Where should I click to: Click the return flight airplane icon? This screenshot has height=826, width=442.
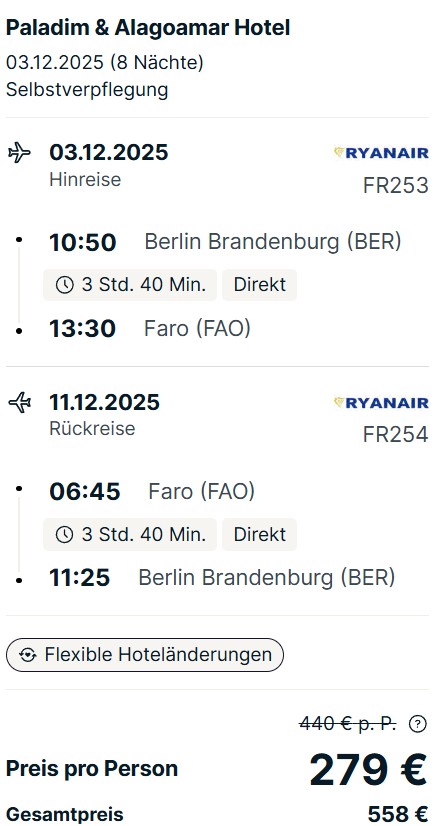click(19, 403)
